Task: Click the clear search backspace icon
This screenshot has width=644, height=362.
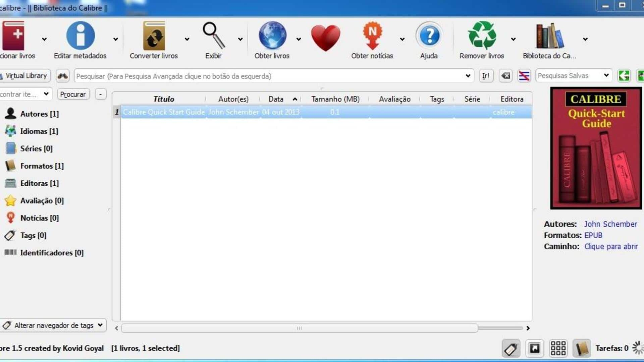Action: (505, 76)
